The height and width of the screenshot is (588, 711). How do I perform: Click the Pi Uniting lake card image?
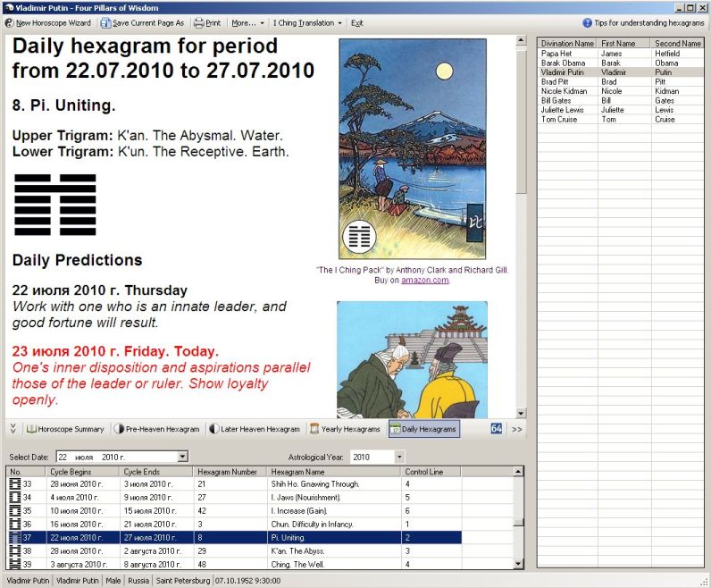(412, 149)
